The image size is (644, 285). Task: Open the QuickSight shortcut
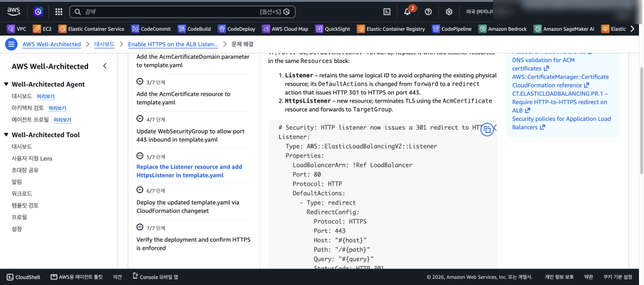tap(333, 29)
